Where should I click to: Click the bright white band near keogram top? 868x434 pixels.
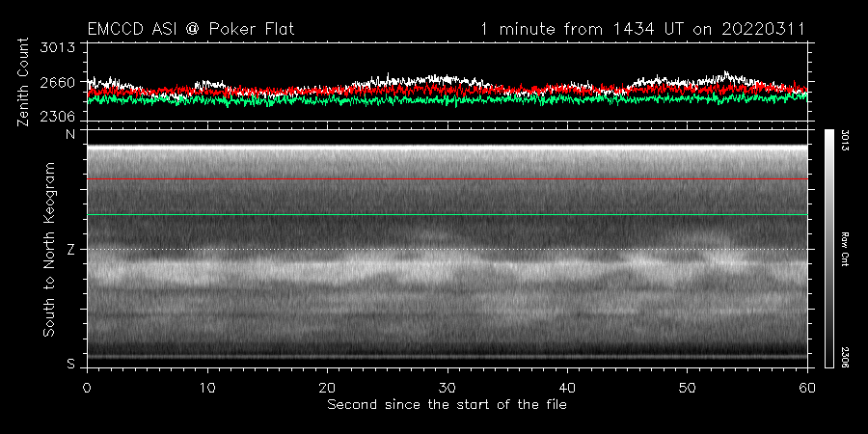pyautogui.click(x=448, y=148)
